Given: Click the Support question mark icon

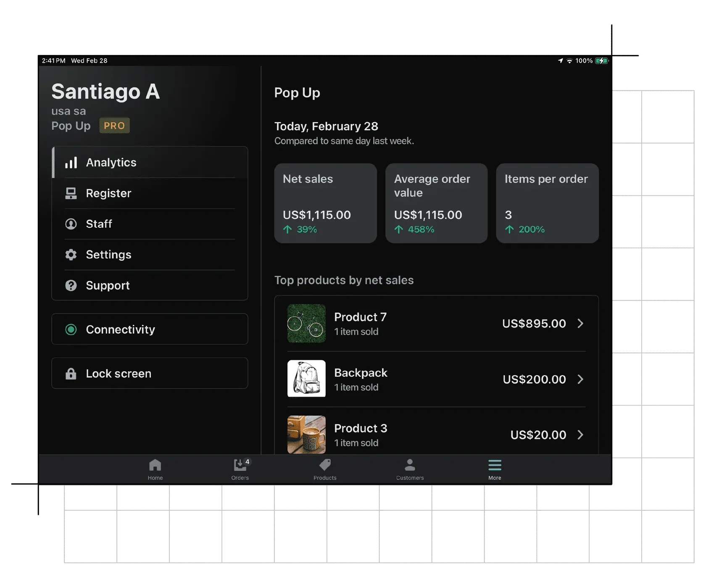Looking at the screenshot, I should [x=71, y=286].
